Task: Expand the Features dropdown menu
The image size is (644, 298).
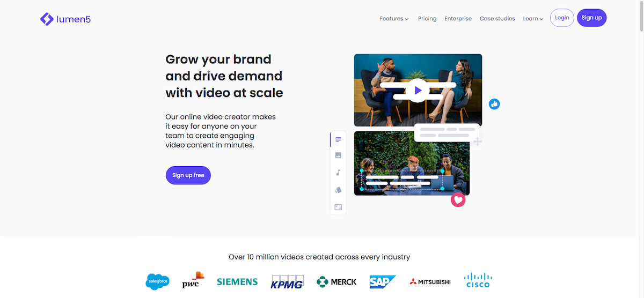Action: pyautogui.click(x=394, y=19)
